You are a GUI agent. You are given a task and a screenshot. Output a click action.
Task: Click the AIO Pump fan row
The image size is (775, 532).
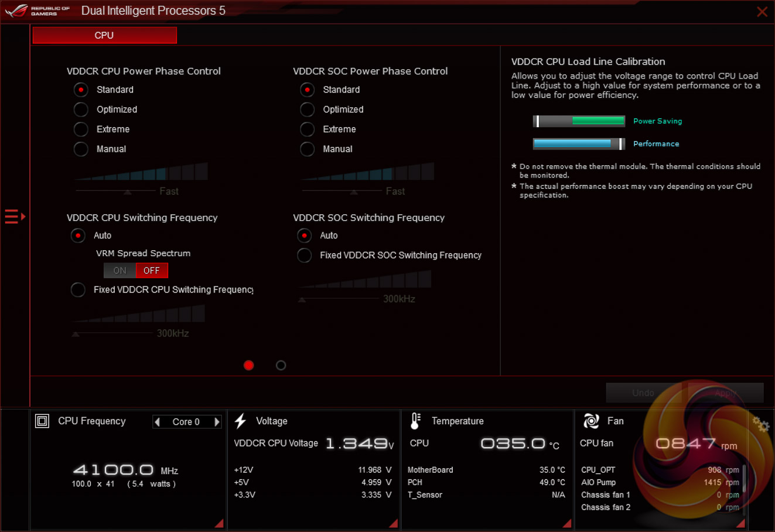point(660,482)
